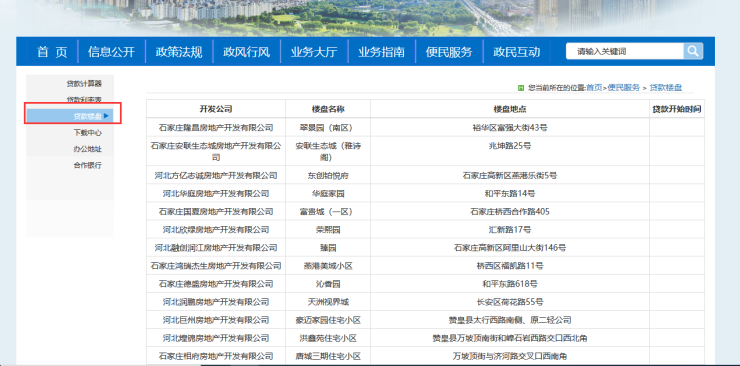Click property name 富贵城（一区）
This screenshot has width=740, height=366.
coord(328,211)
